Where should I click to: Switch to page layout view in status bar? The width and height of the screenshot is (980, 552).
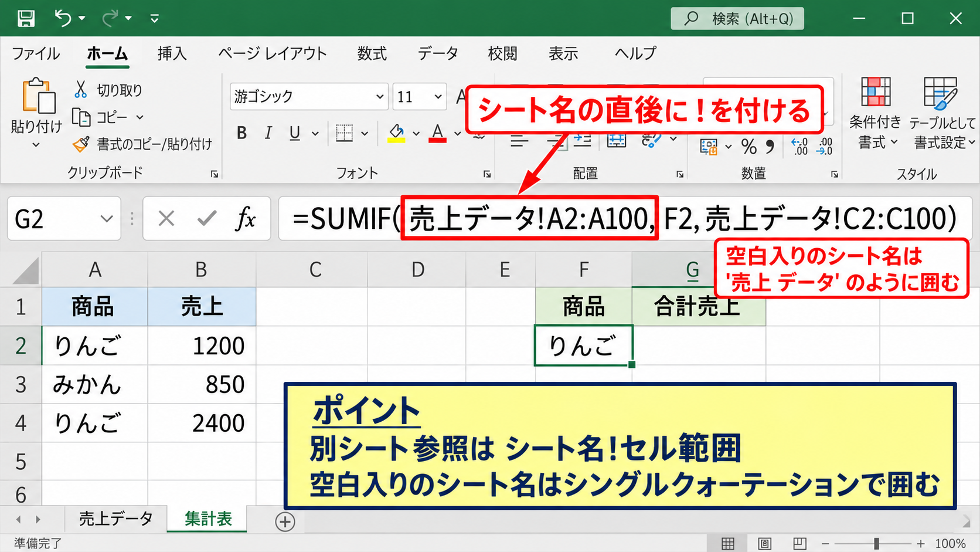pos(764,543)
